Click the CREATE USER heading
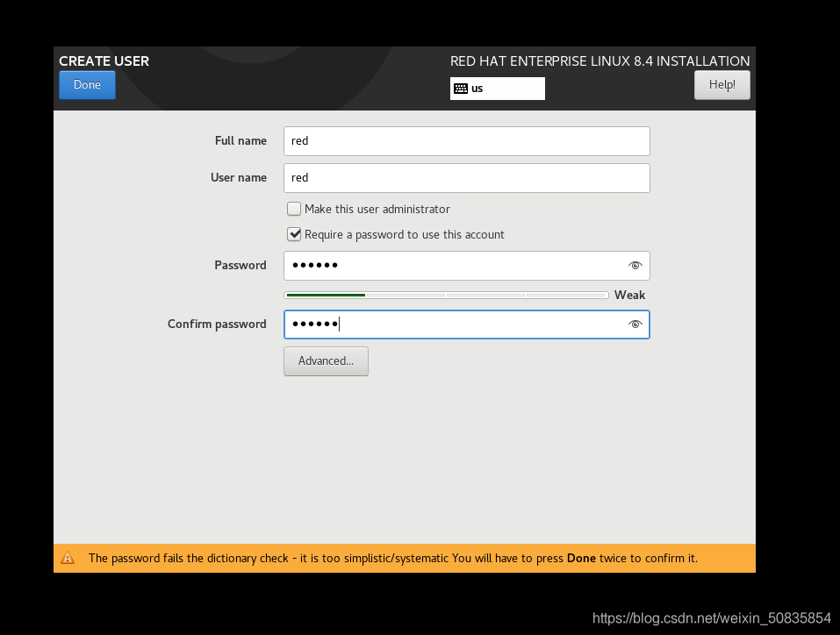 pos(104,61)
